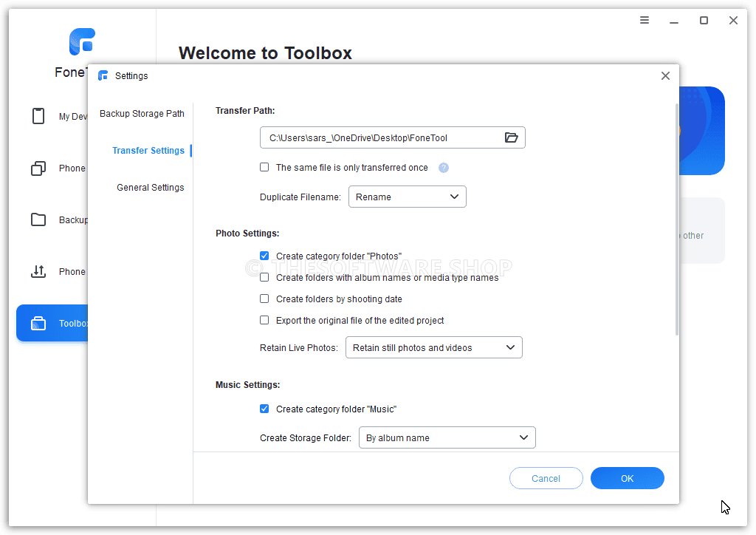This screenshot has height=535, width=756.
Task: Enable Export original file of edited project
Action: click(x=264, y=320)
